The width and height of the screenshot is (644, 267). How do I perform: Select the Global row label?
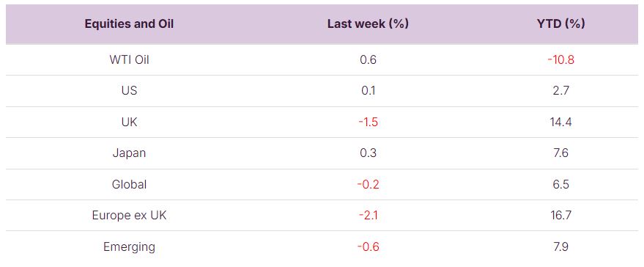click(129, 184)
